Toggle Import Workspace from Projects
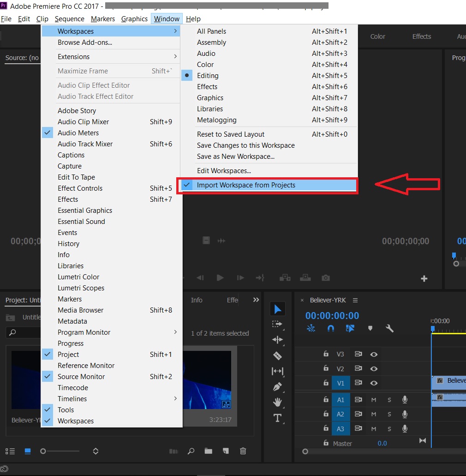The height and width of the screenshot is (476, 466). pyautogui.click(x=269, y=185)
